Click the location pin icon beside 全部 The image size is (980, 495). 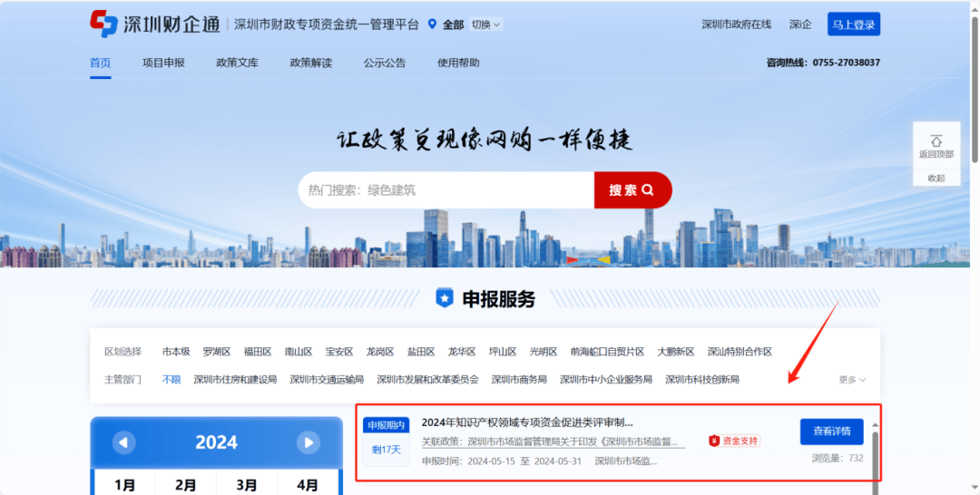coord(432,24)
